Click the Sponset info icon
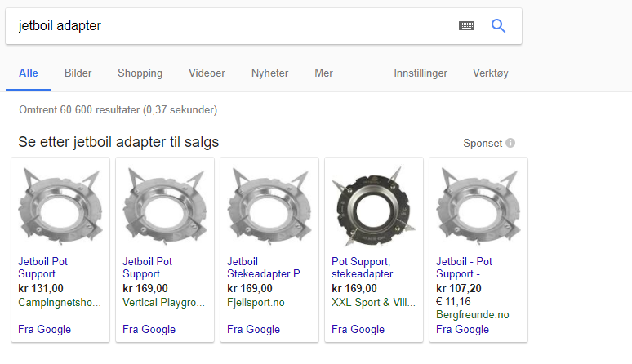This screenshot has width=632, height=364. point(510,143)
